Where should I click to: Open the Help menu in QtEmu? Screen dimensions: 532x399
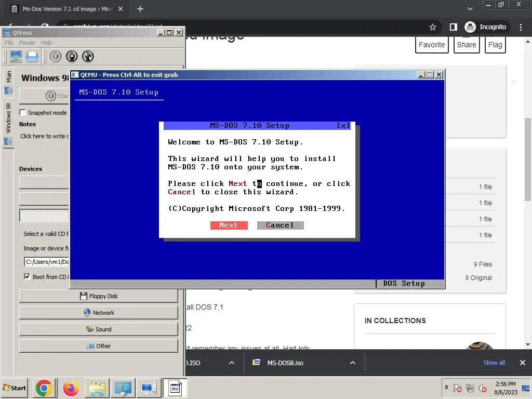pos(46,43)
